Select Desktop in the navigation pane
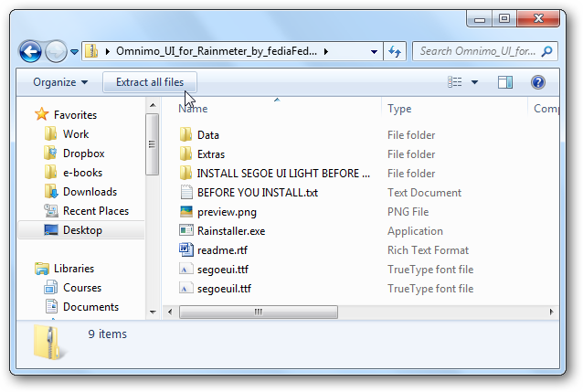This screenshot has height=392, width=583. (81, 230)
